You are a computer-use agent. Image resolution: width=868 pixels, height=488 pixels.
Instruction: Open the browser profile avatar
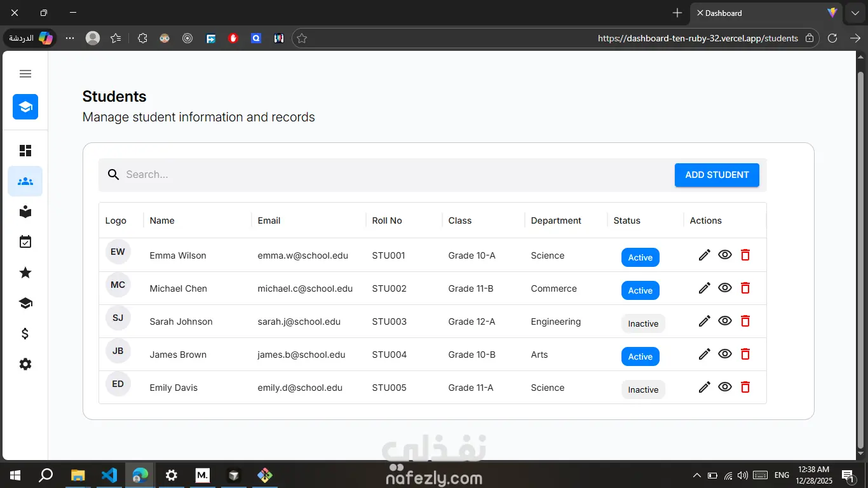pos(93,38)
